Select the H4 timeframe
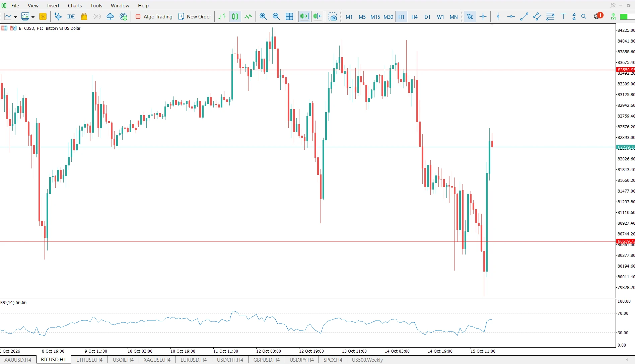 click(414, 17)
